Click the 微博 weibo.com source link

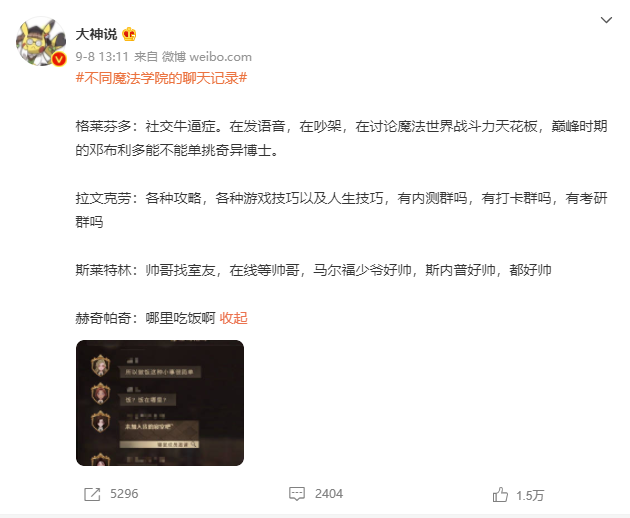point(207,57)
